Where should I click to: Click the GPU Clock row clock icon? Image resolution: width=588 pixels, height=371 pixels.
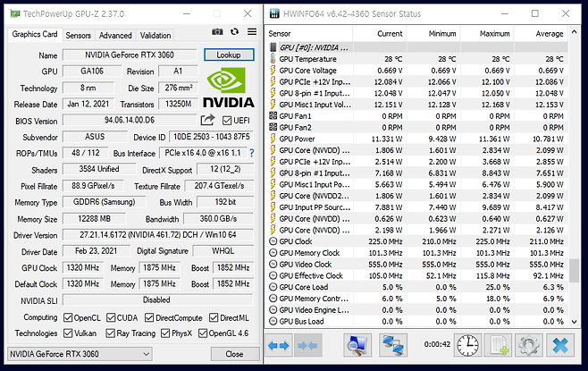273,241
